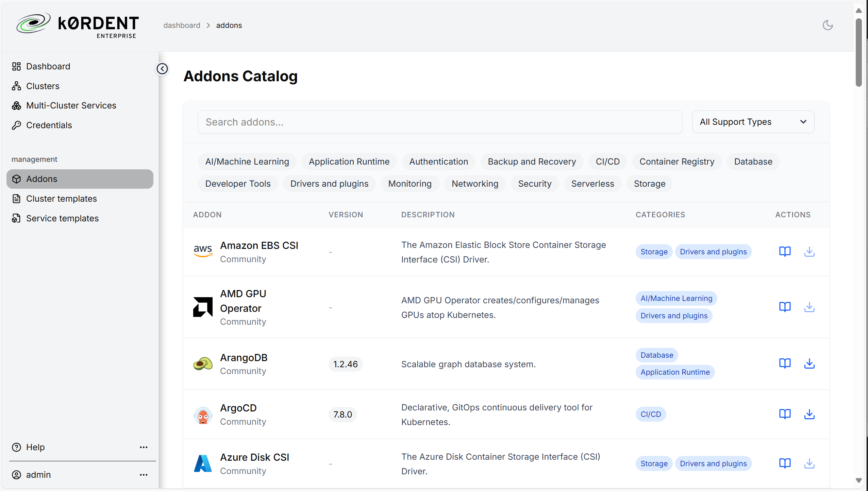The height and width of the screenshot is (491, 868).
Task: Filter by AI/Machine Learning category
Action: [247, 162]
